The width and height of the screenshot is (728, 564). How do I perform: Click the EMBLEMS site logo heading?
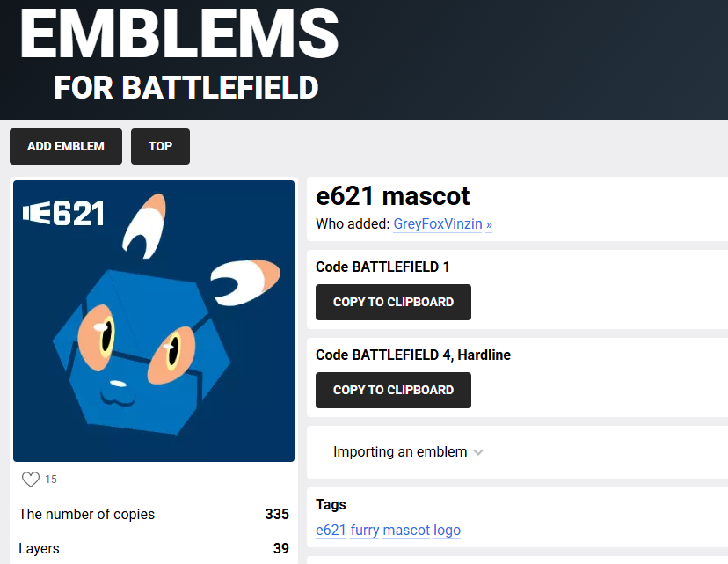[x=179, y=33]
